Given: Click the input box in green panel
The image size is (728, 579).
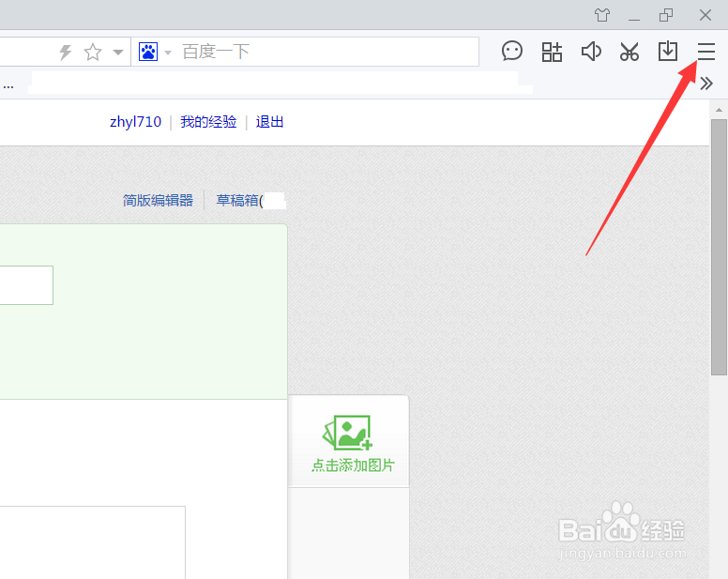Looking at the screenshot, I should 26,285.
